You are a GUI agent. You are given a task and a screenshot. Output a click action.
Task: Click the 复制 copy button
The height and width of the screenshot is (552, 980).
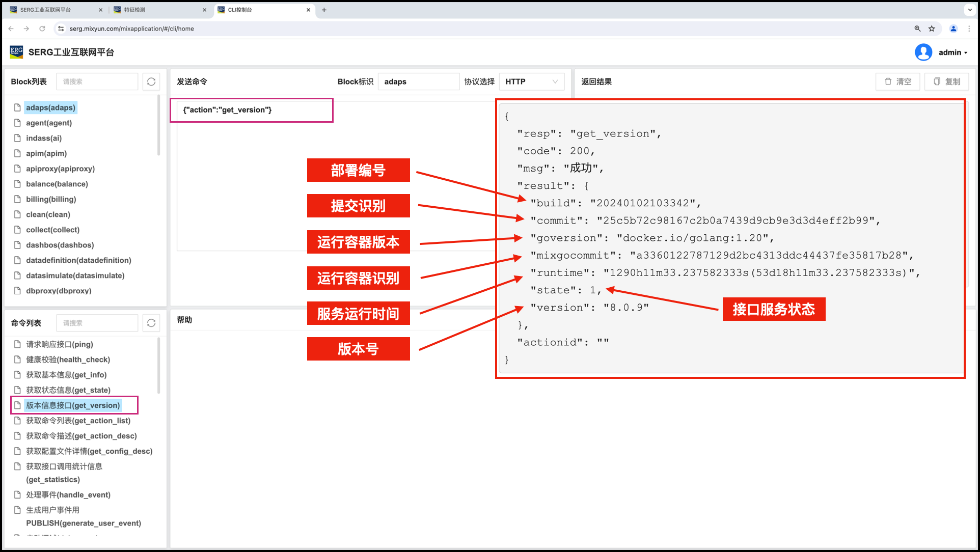pos(947,81)
